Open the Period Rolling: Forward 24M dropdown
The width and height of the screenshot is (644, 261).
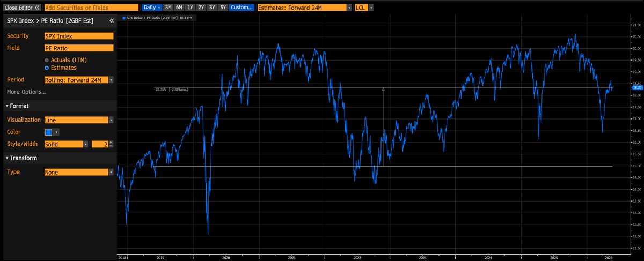[x=79, y=80]
